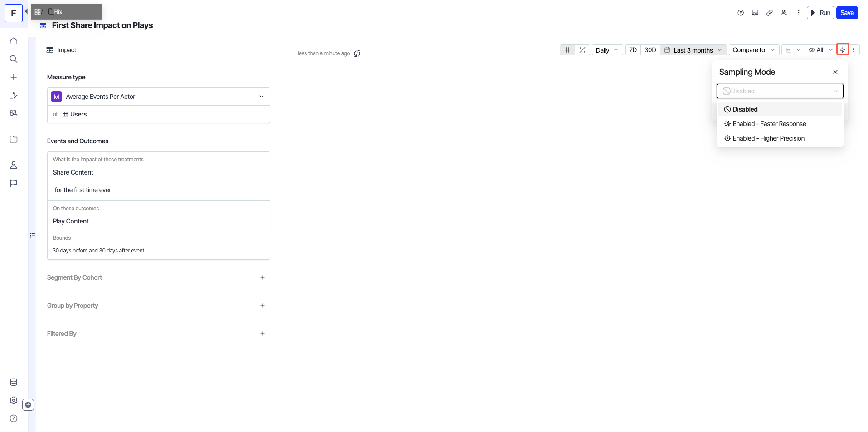Add a Segment By Cohort

(x=262, y=277)
